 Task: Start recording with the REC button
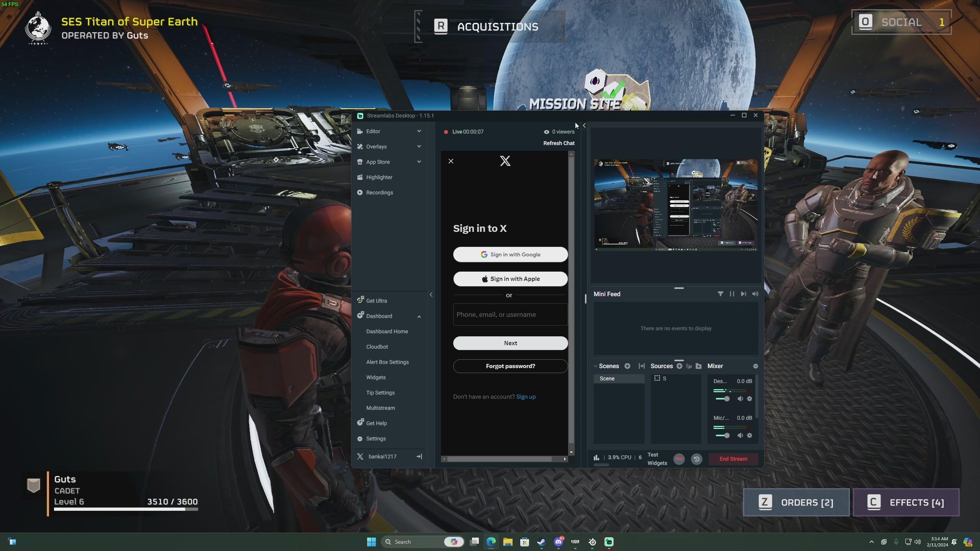[679, 459]
